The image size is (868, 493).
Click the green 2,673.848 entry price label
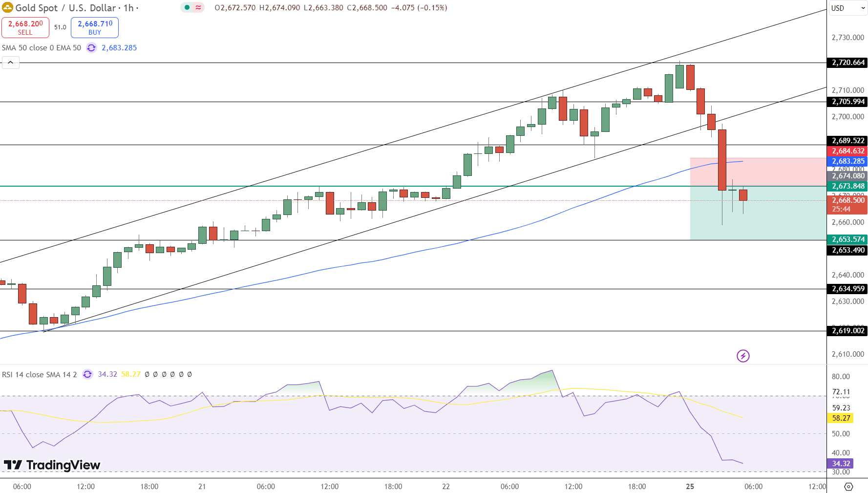point(847,186)
